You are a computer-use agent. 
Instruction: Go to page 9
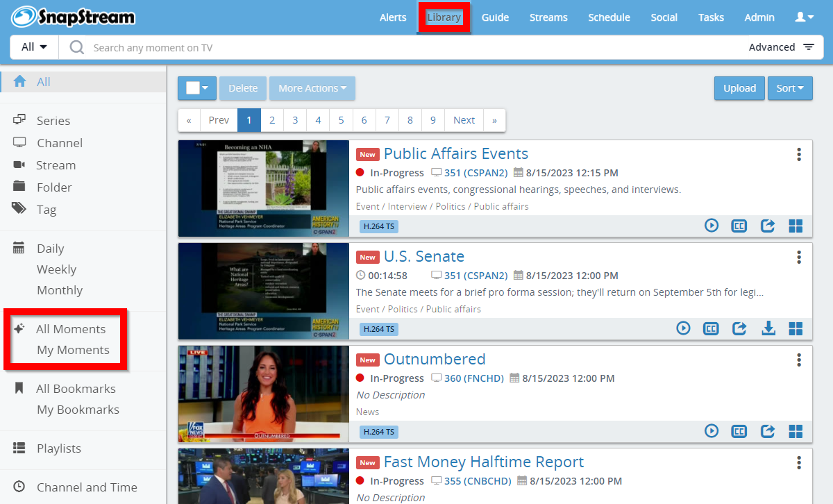(432, 120)
